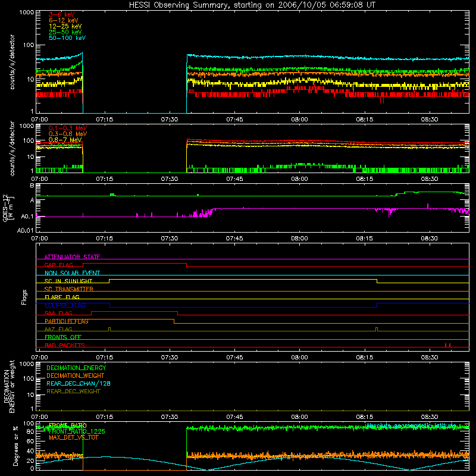Select the B level GOES axis tick

pyautogui.click(x=32, y=186)
